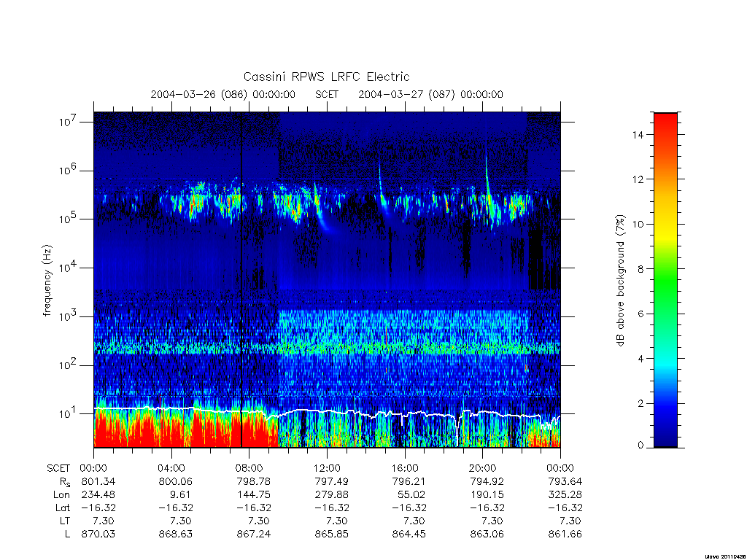This screenshot has height=560, width=747.
Task: Click L value '864.45'
Action: pos(409,534)
